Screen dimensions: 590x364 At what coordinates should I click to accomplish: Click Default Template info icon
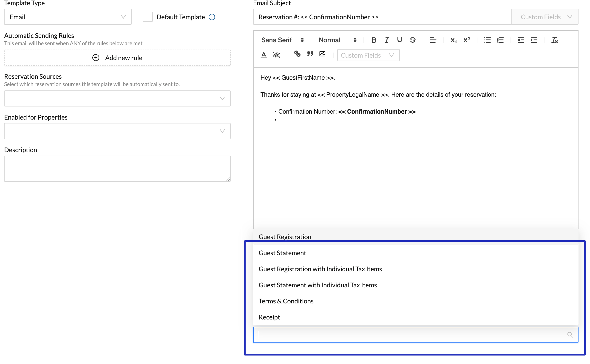point(212,17)
